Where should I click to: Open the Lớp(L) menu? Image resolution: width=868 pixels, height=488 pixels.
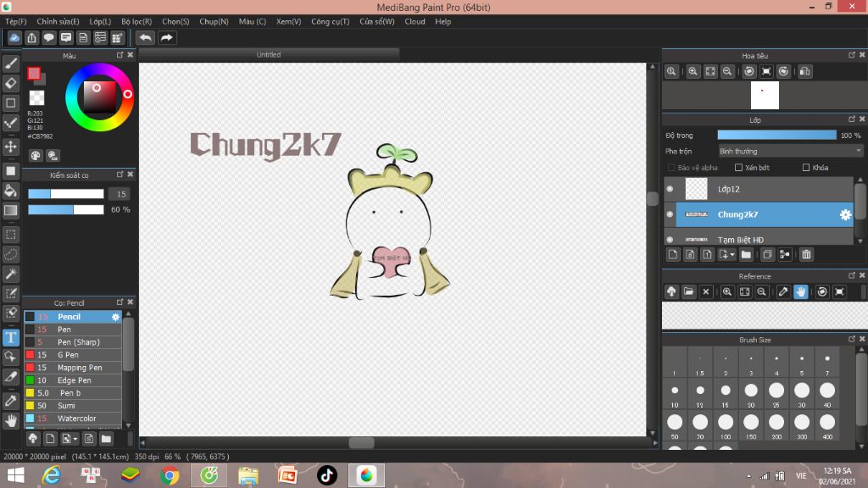point(100,21)
